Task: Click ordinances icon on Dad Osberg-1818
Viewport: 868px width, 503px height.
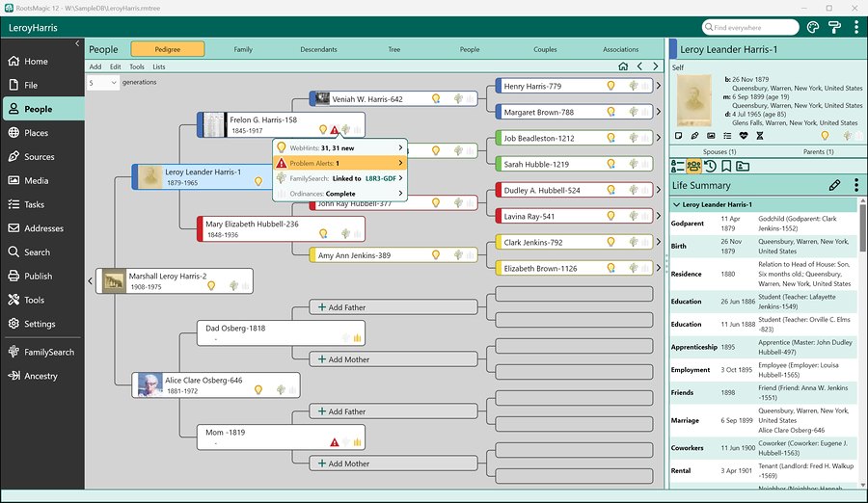Action: coord(357,337)
